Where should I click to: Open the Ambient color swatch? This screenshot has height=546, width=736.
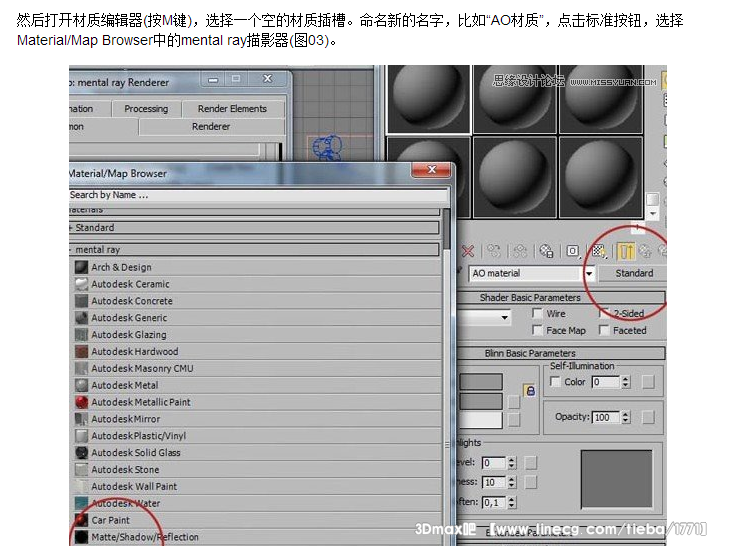pos(481,382)
